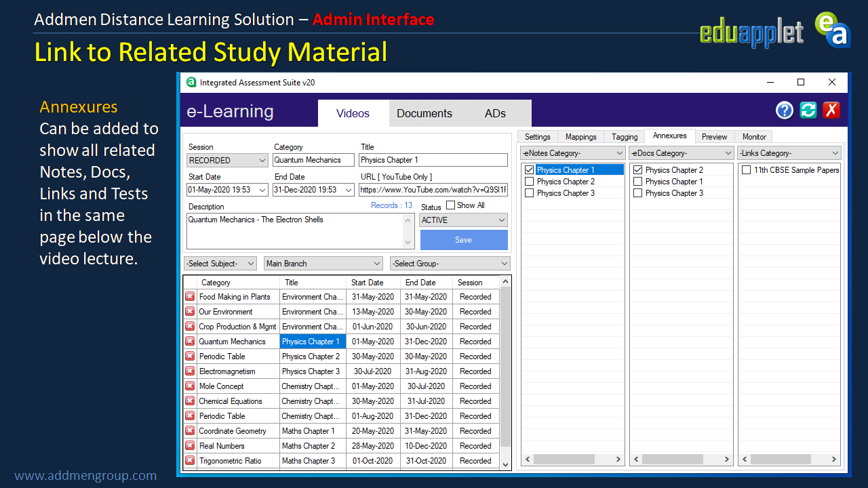This screenshot has height=488, width=868.
Task: Open the eNotes Category dropdown
Action: click(x=572, y=153)
